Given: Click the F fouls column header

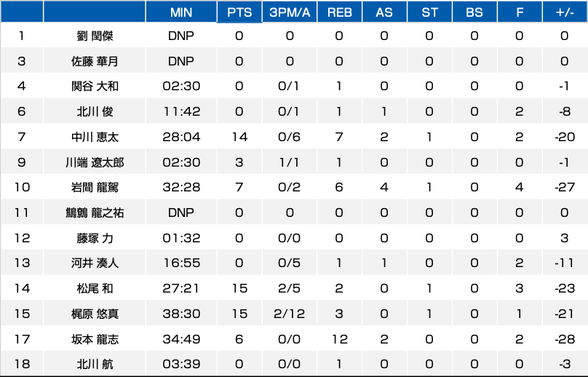Looking at the screenshot, I should pos(520,12).
